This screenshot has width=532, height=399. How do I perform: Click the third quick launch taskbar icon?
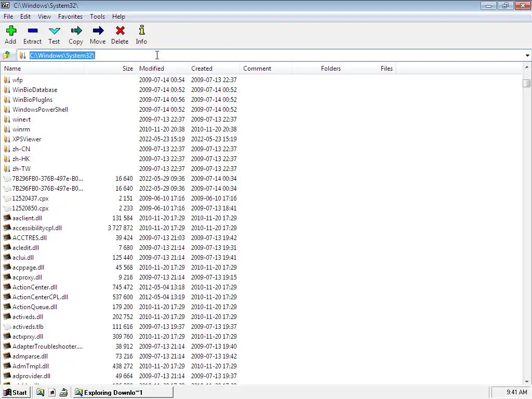click(x=63, y=393)
